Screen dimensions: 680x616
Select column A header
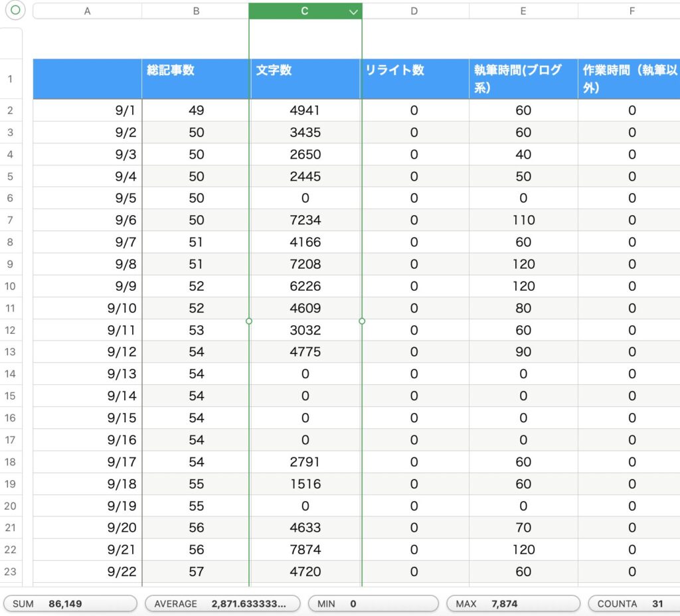point(87,11)
